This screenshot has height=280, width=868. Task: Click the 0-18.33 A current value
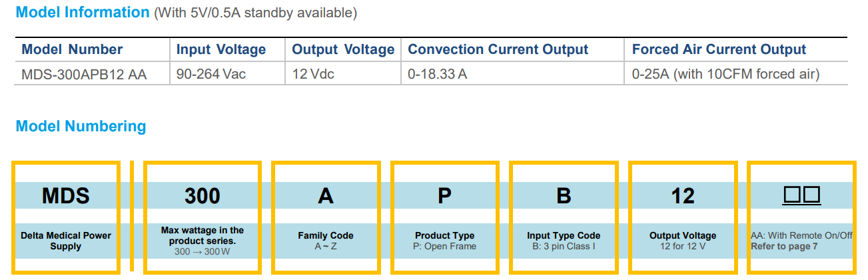coord(437,74)
